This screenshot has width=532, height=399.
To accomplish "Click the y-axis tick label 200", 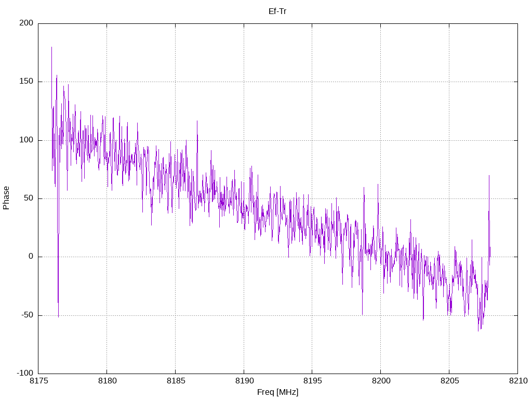I will tap(26, 23).
